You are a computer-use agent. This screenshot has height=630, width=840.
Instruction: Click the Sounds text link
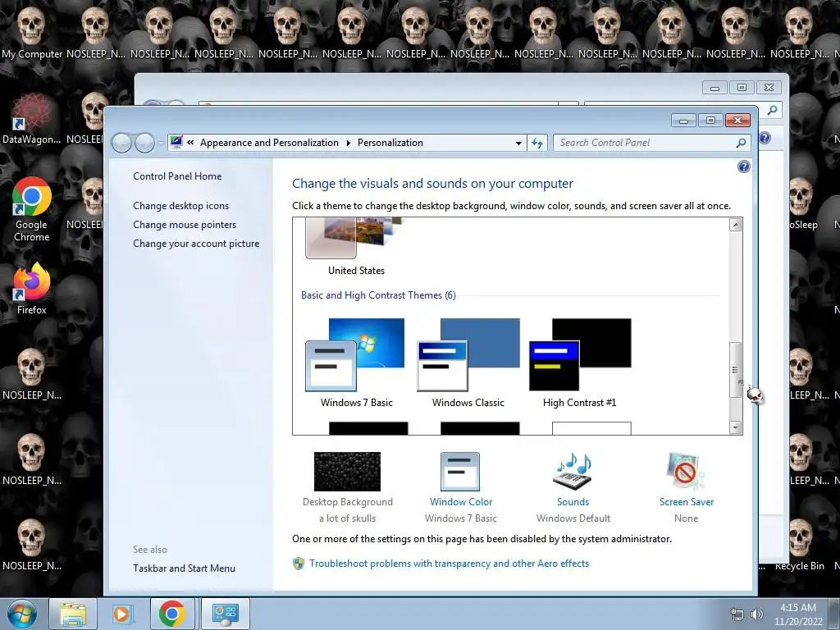pos(573,502)
